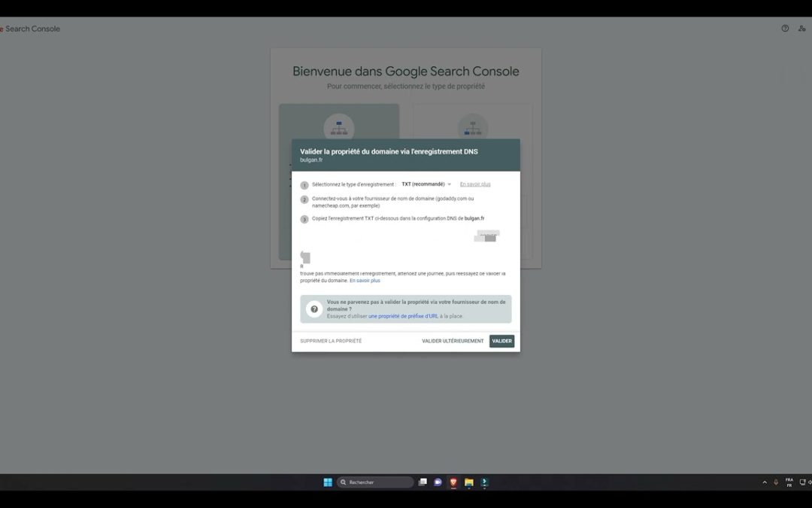
Task: Click the Search Console logo text
Action: (x=30, y=29)
